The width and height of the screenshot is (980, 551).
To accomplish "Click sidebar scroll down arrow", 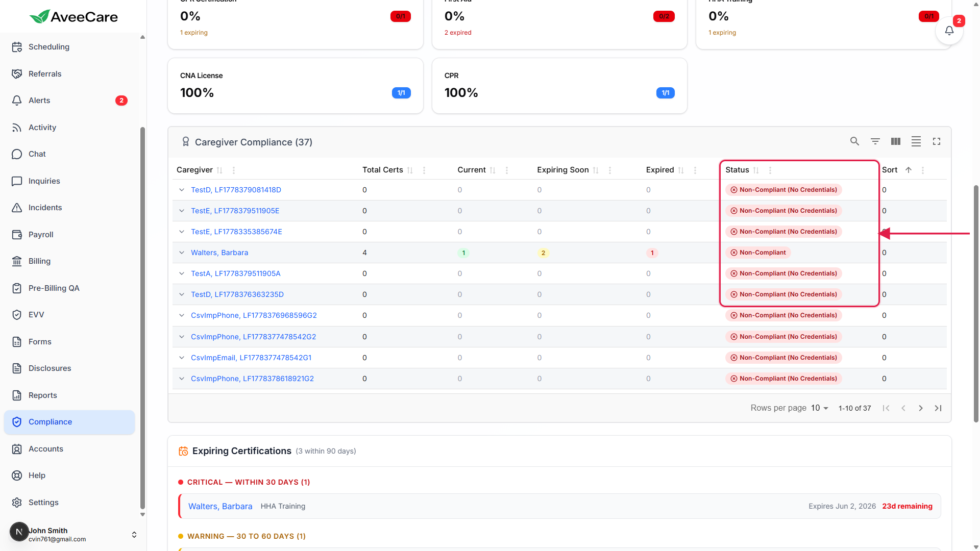I will 142,515.
